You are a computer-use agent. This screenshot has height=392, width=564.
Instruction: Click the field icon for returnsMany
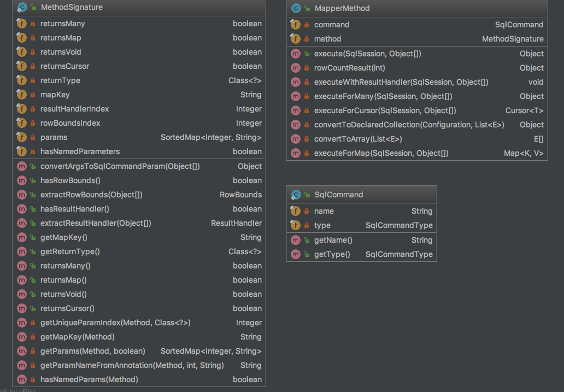pos(21,24)
